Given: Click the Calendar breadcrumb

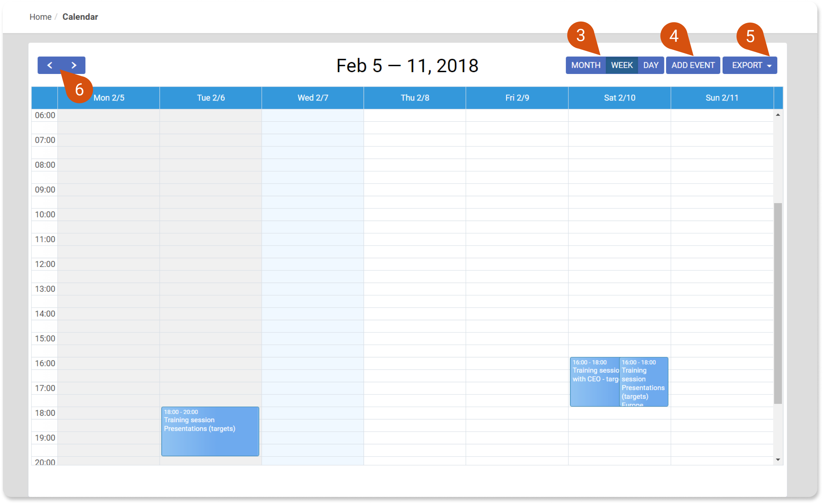Looking at the screenshot, I should click(80, 17).
